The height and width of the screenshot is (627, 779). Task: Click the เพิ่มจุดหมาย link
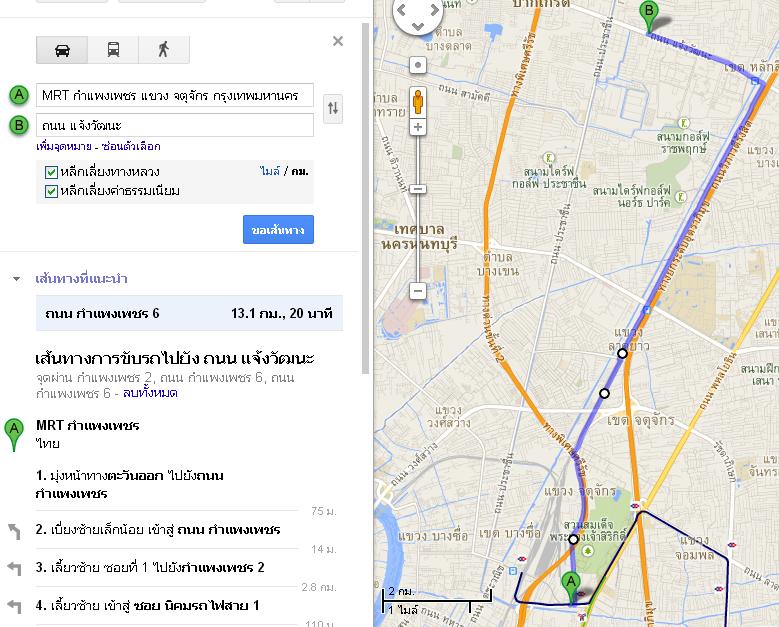pyautogui.click(x=64, y=146)
